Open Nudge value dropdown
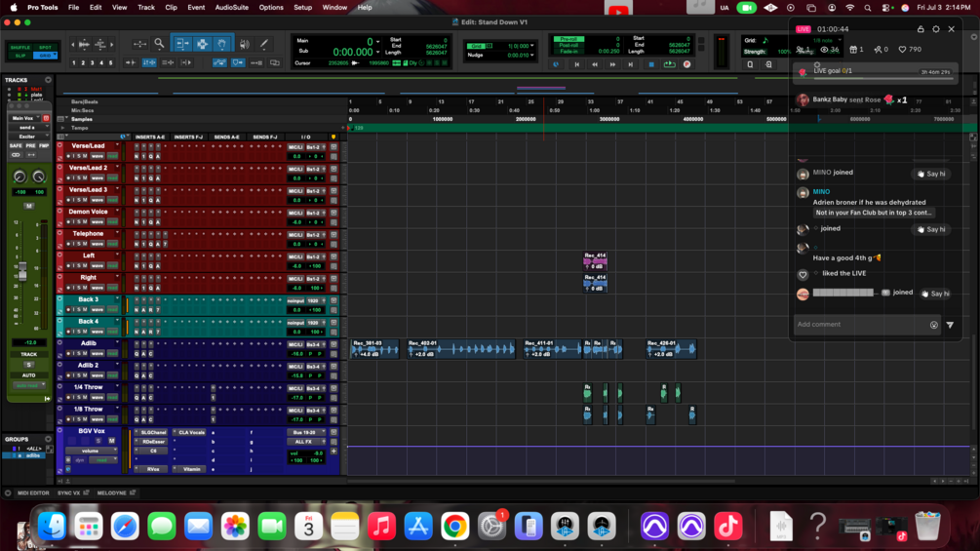This screenshot has width=980, height=551. (x=531, y=55)
